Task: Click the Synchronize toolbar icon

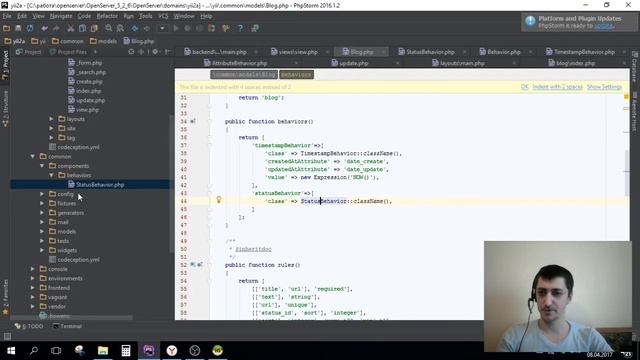Action: click(30, 28)
